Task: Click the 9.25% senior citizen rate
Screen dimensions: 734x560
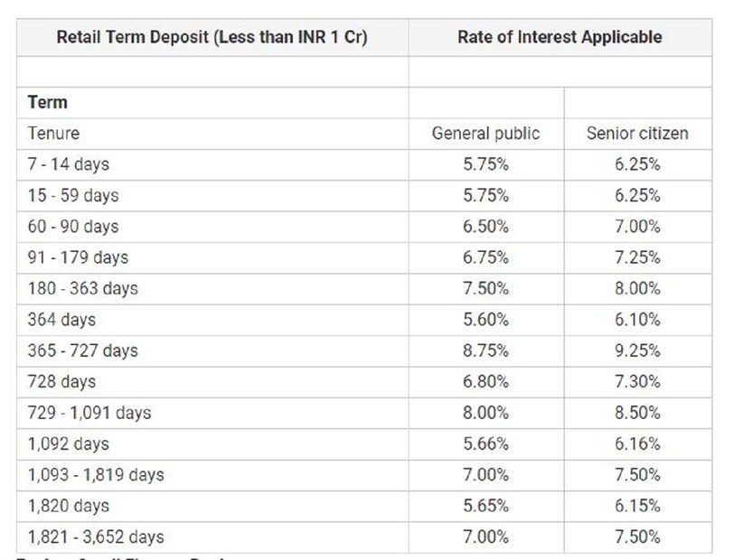Action: point(637,350)
